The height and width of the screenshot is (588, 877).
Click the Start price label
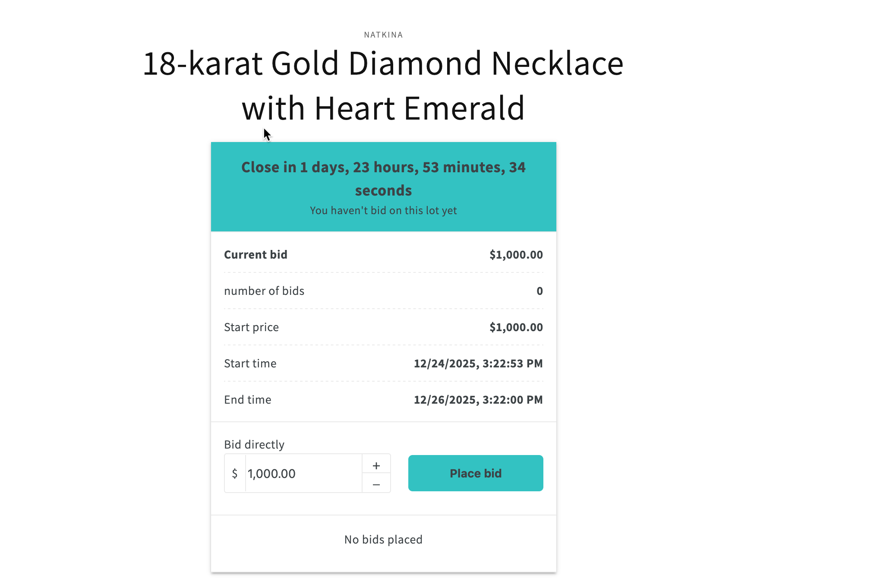[251, 327]
